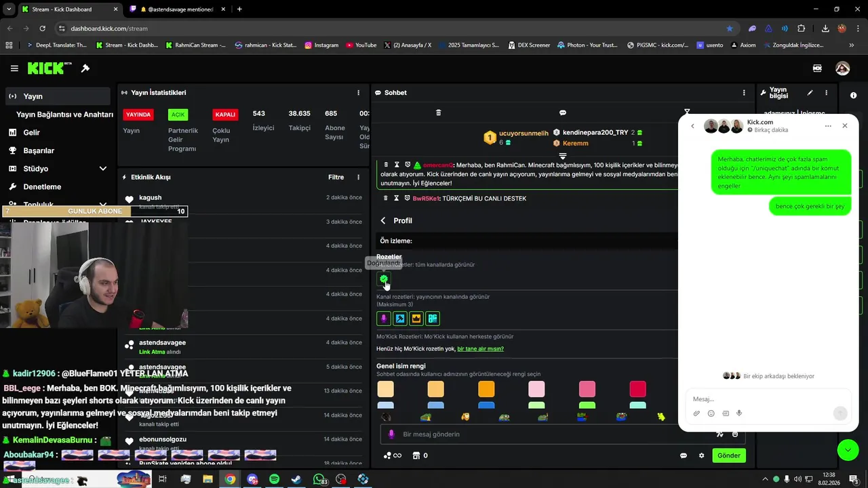Select the purple microphone channel badge
Viewport: 868px width, 488px height.
coord(384,318)
